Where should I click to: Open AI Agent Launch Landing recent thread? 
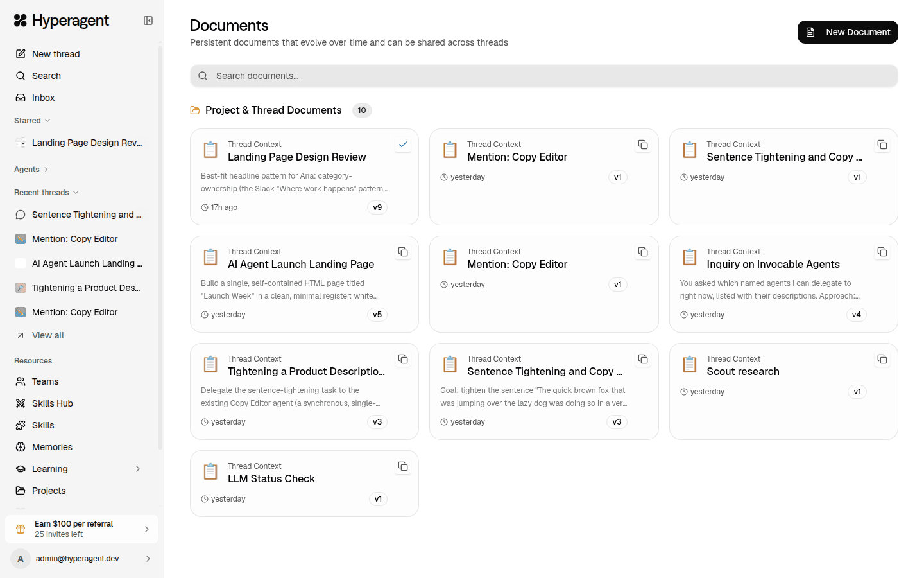tap(79, 263)
